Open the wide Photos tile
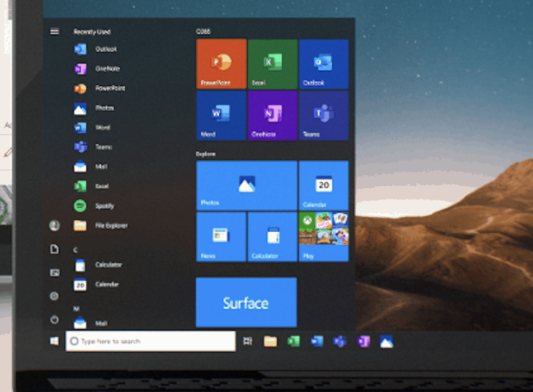533x392 pixels. tap(247, 185)
